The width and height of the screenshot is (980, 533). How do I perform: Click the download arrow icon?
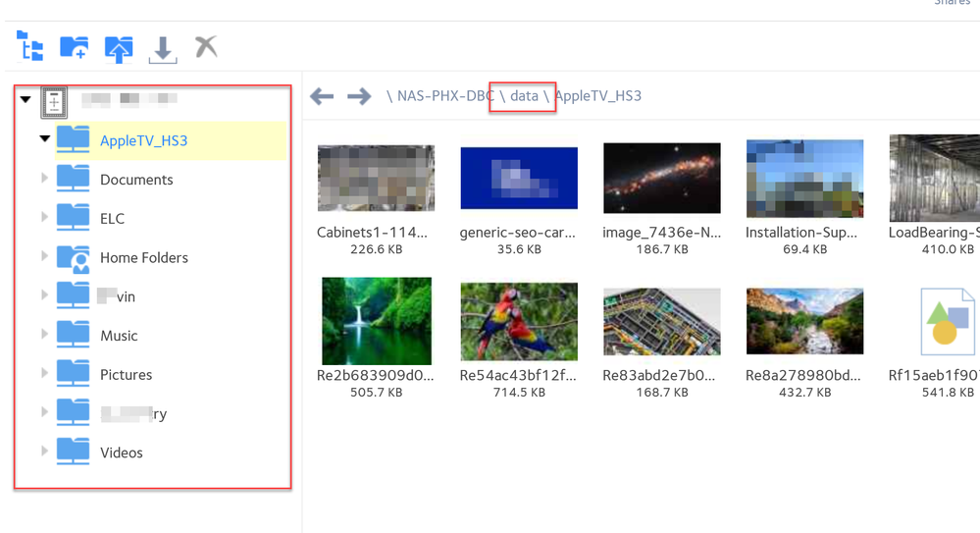tap(163, 49)
